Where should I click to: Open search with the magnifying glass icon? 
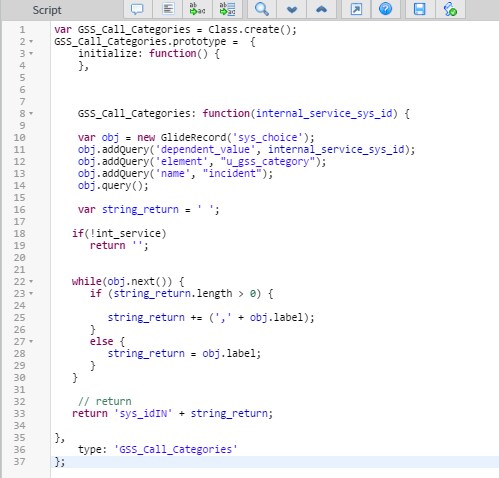tap(262, 9)
